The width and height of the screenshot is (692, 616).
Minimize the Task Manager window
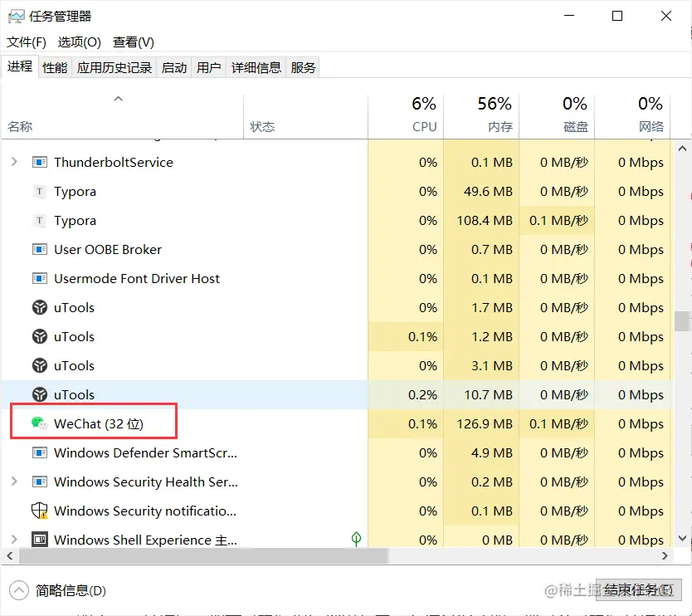569,16
